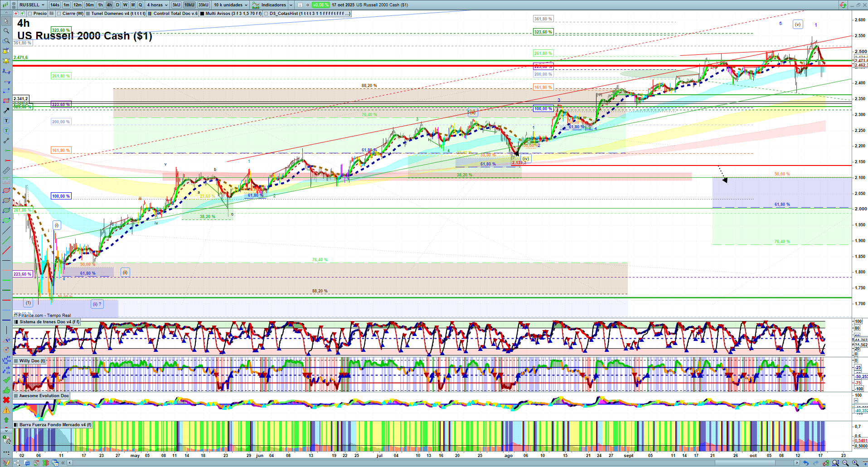Click the Multi Avisos black color swatch

(202, 14)
